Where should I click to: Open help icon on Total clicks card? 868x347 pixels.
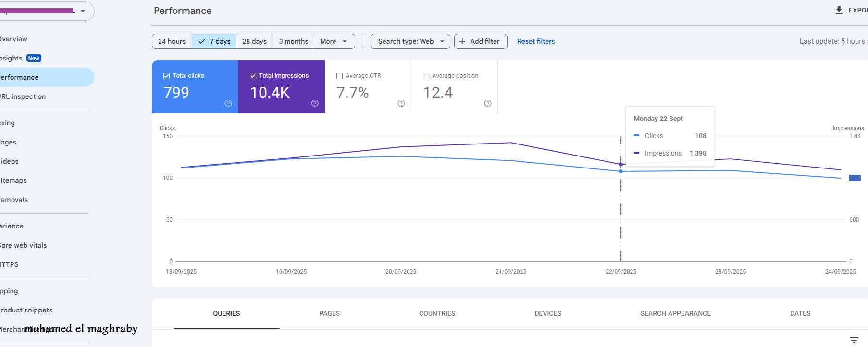[228, 103]
